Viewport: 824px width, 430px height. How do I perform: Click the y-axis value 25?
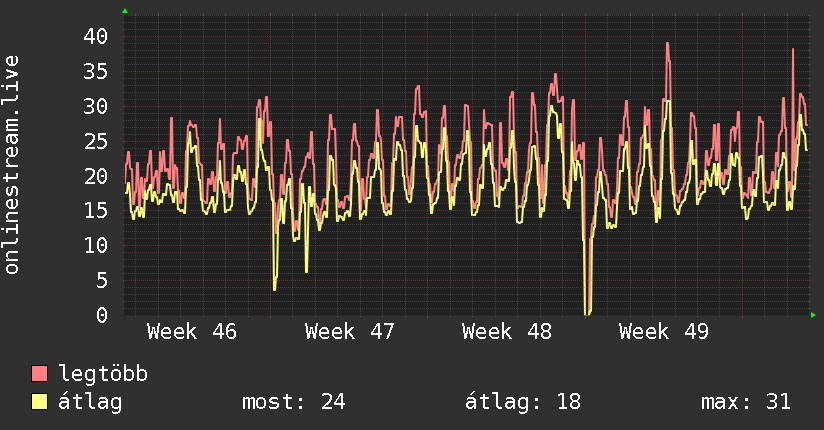(x=96, y=141)
